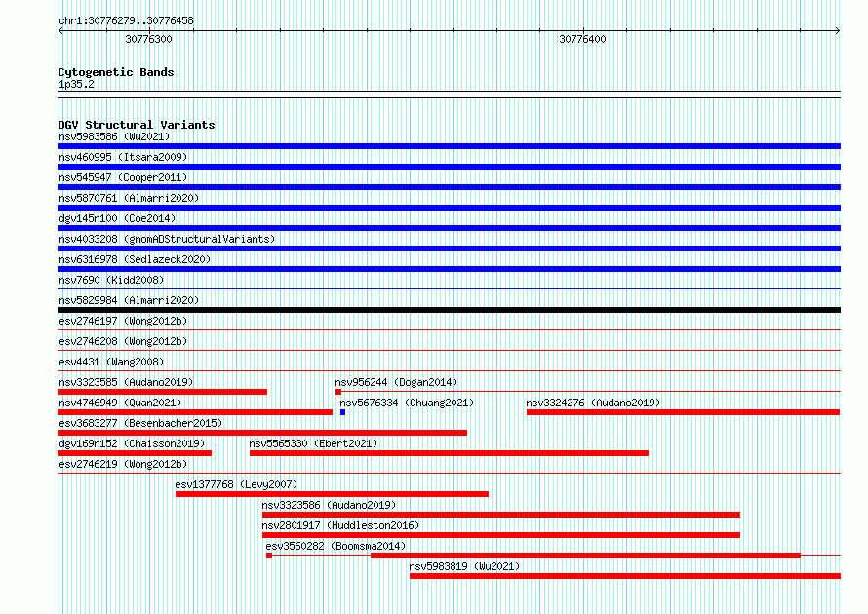Select nsv4033208 (gnomADStructuralVariants) label

pos(167,239)
